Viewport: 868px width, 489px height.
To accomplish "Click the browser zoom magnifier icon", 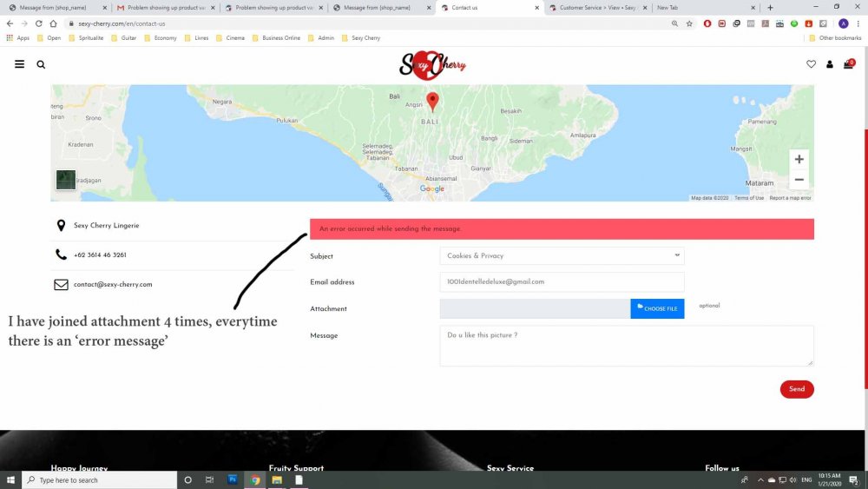I will 674,23.
